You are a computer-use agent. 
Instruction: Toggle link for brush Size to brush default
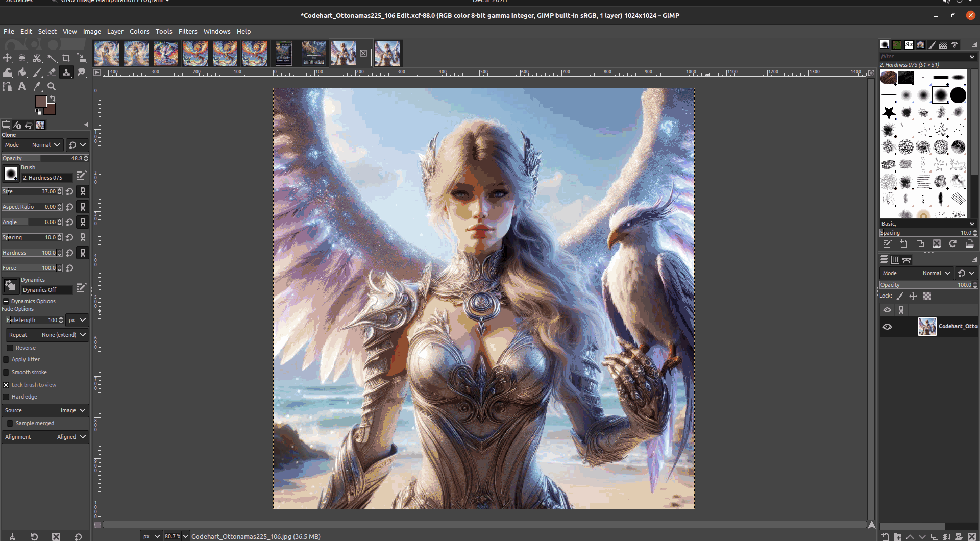pyautogui.click(x=83, y=192)
